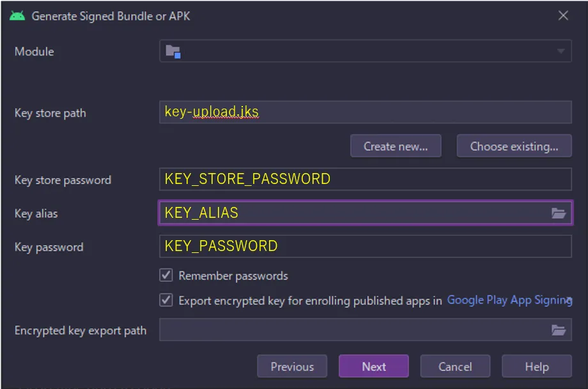Image resolution: width=588 pixels, height=389 pixels.
Task: Click inside the Key alias text field
Action: click(352, 213)
